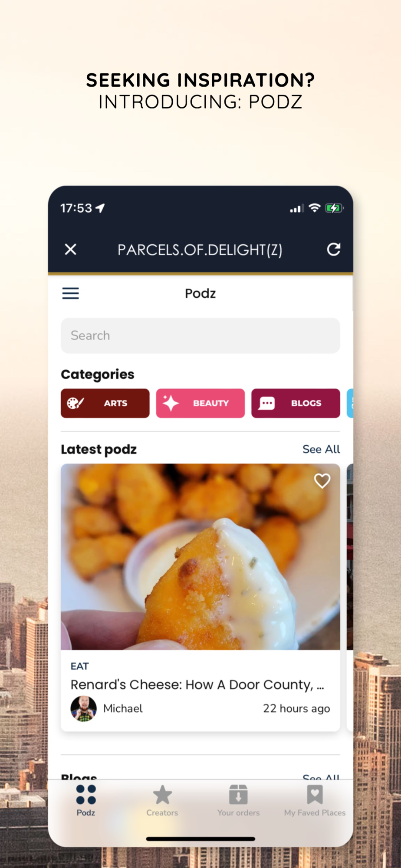Viewport: 401px width, 868px height.
Task: Tap the sparkle icon on Beauty
Action: (171, 403)
